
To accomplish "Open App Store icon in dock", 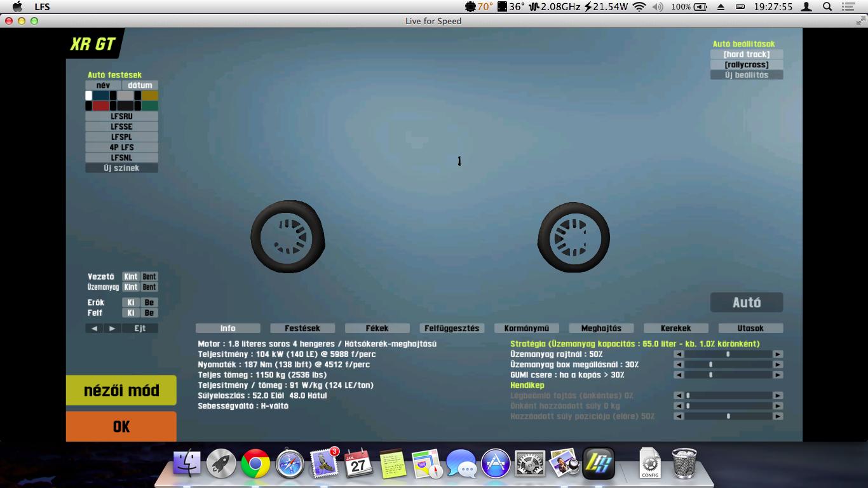I will (x=496, y=463).
